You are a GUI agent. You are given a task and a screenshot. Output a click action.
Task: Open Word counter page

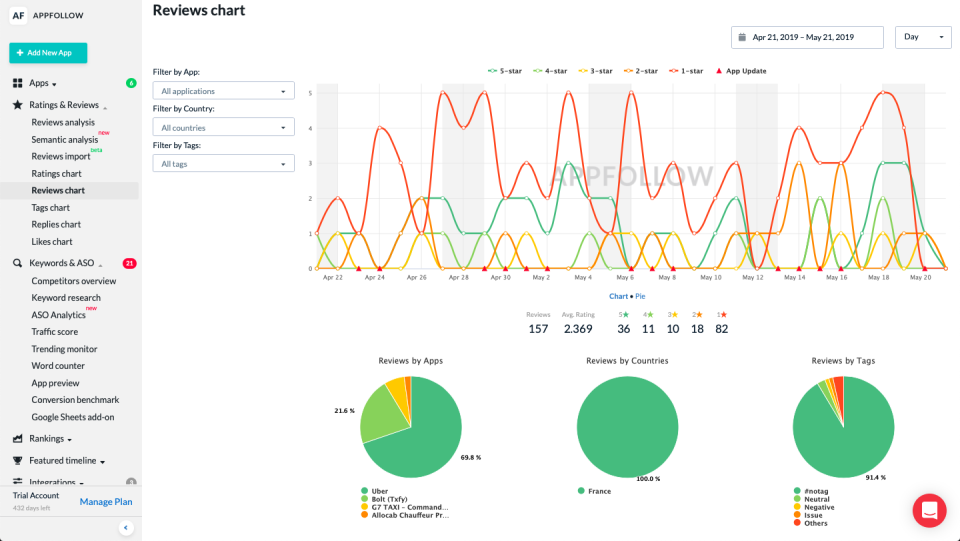(x=58, y=366)
